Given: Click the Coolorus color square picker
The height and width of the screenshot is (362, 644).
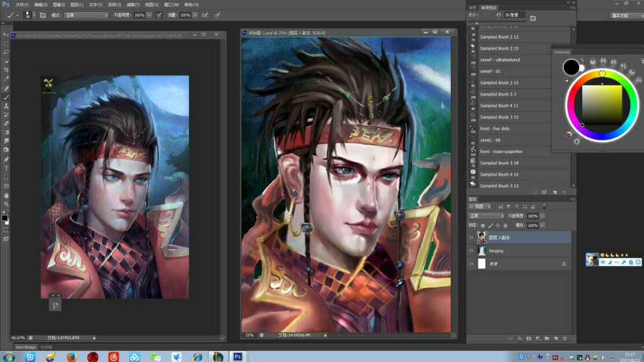Looking at the screenshot, I should click(602, 105).
